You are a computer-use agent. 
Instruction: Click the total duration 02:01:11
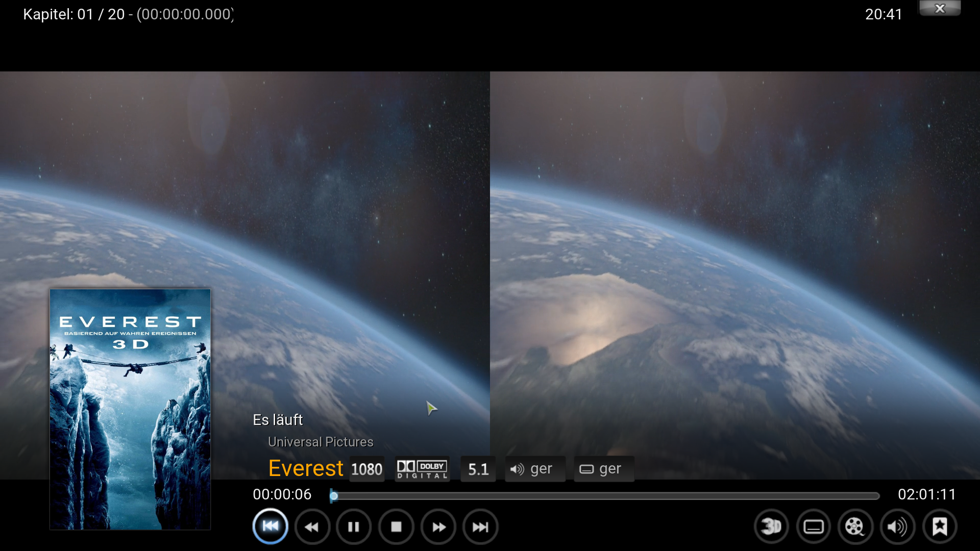click(927, 494)
